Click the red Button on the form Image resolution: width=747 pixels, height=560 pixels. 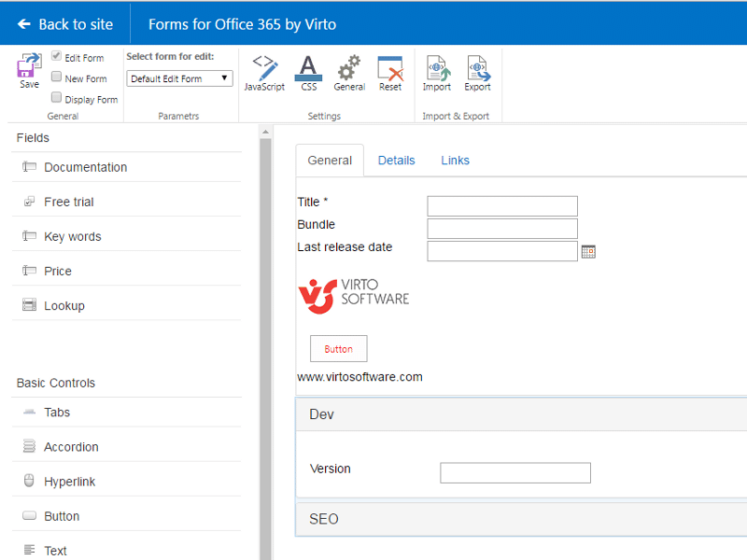click(x=339, y=348)
